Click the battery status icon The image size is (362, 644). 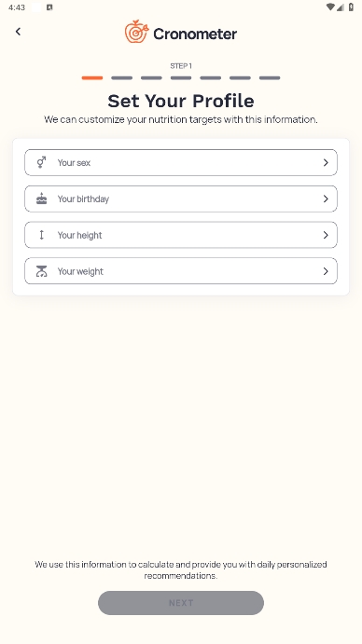[351, 7]
